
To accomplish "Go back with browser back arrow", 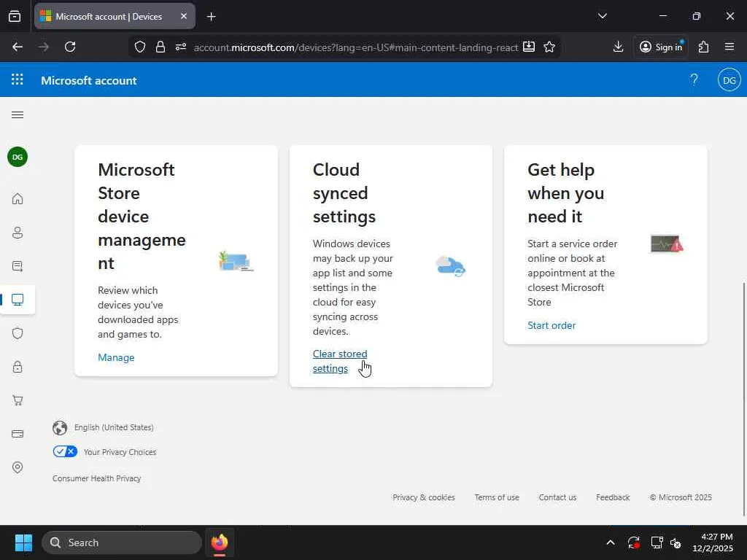I will point(18,47).
